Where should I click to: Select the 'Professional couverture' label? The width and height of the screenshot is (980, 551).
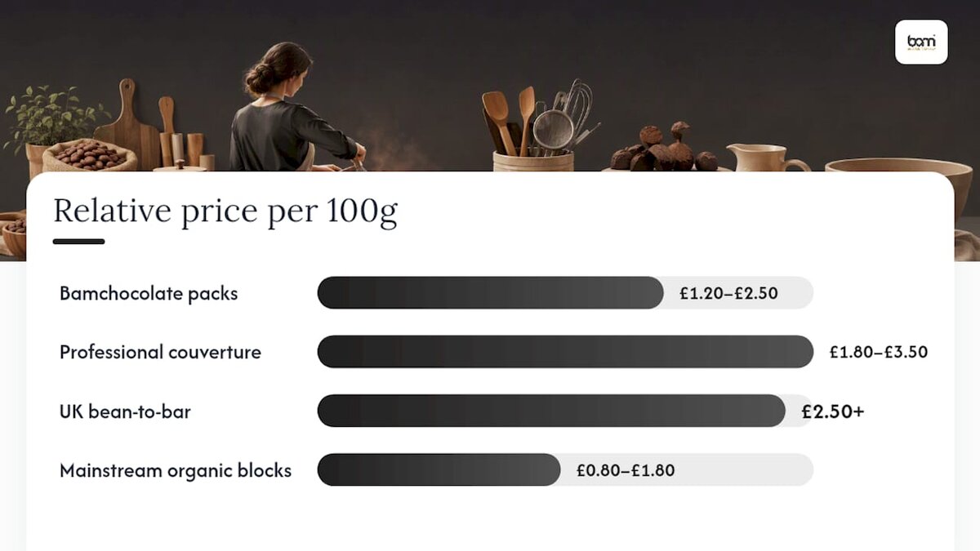[x=161, y=353]
